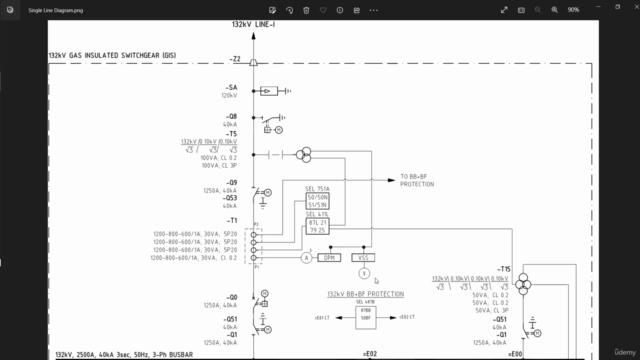The image size is (640, 360).
Task: Click the toolbar icon between info and three dots
Action: point(357,10)
